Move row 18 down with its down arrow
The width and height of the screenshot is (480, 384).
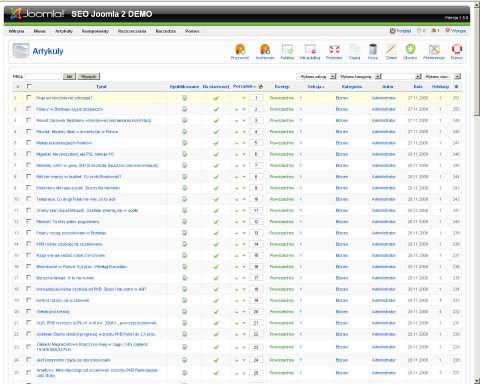tap(244, 289)
